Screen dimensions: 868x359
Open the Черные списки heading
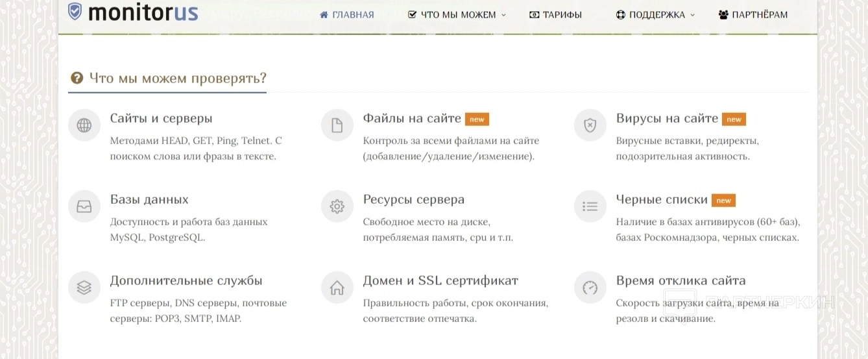coord(662,200)
